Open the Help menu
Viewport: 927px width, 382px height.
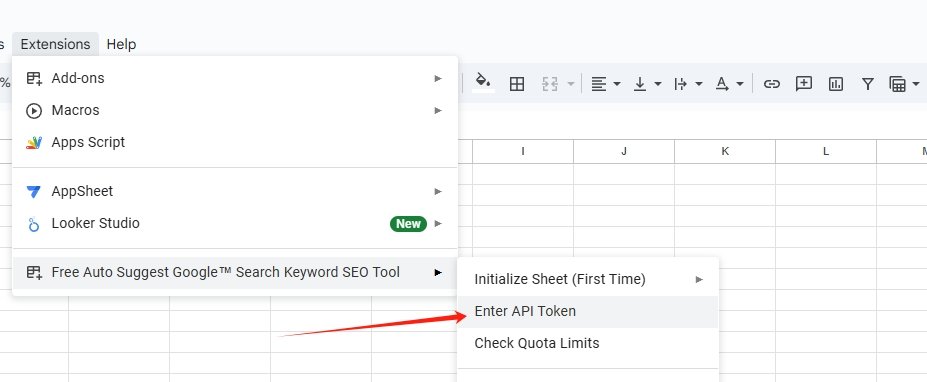pyautogui.click(x=121, y=44)
